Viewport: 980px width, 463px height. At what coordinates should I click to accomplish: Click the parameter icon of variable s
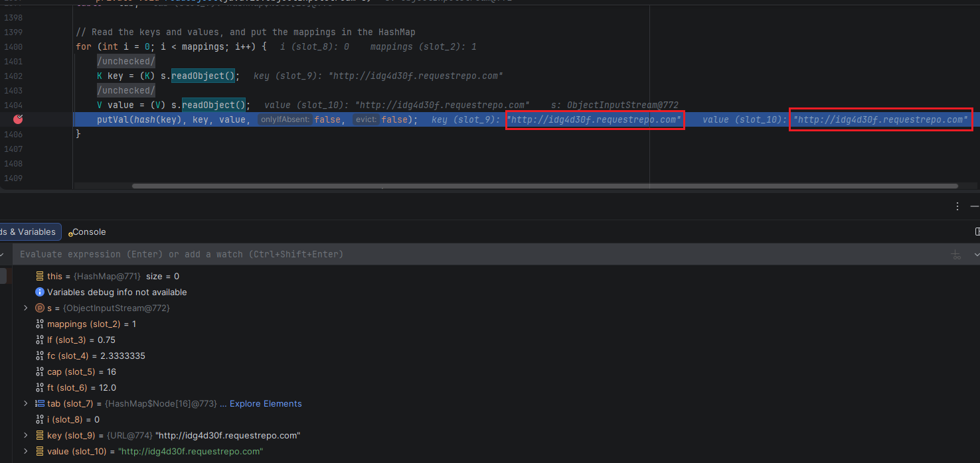coord(40,308)
